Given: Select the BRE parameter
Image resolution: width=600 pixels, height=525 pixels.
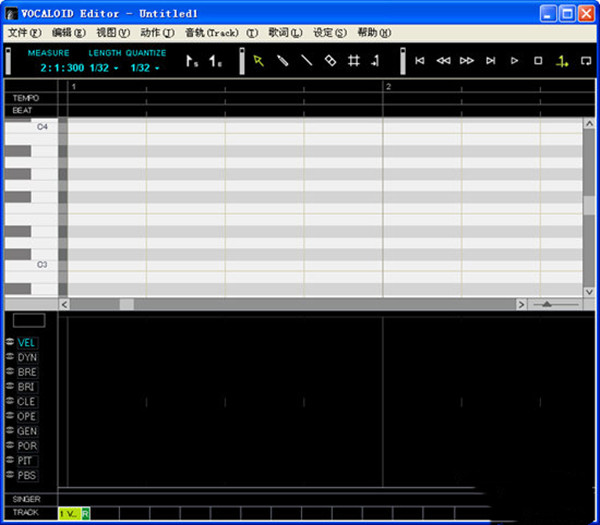Looking at the screenshot, I should (x=27, y=372).
